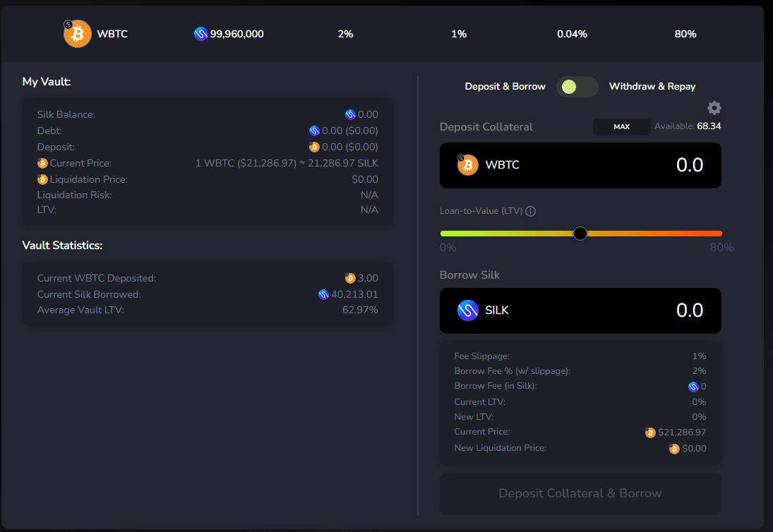
Task: Click the Current WBTC Deposited 3.00 value
Action: tap(368, 278)
